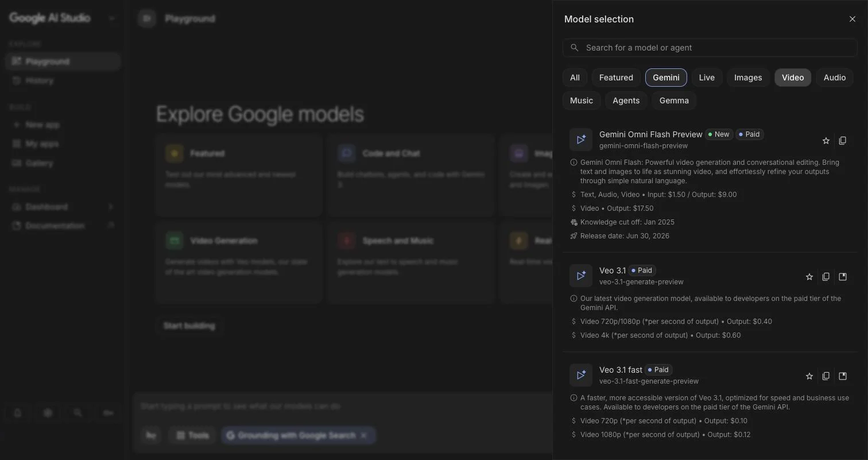Click "Video 1080p" output $0.12 pricing line
This screenshot has width=868, height=460.
[665, 435]
